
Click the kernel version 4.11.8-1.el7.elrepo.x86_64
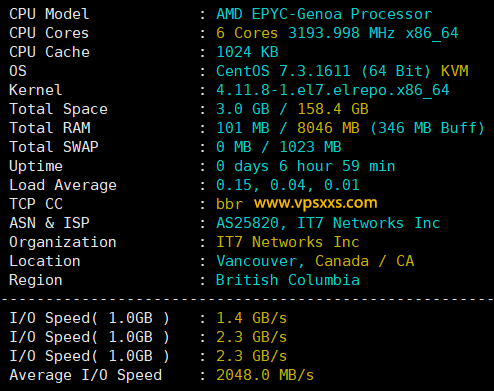[x=333, y=90]
